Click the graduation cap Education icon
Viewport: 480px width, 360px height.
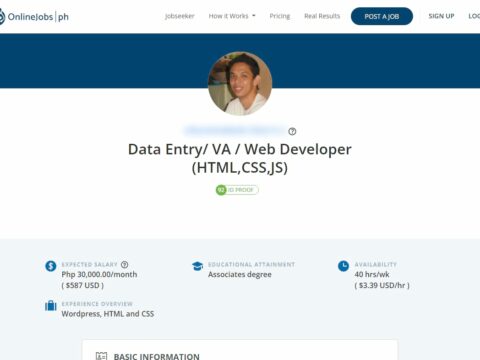click(197, 266)
